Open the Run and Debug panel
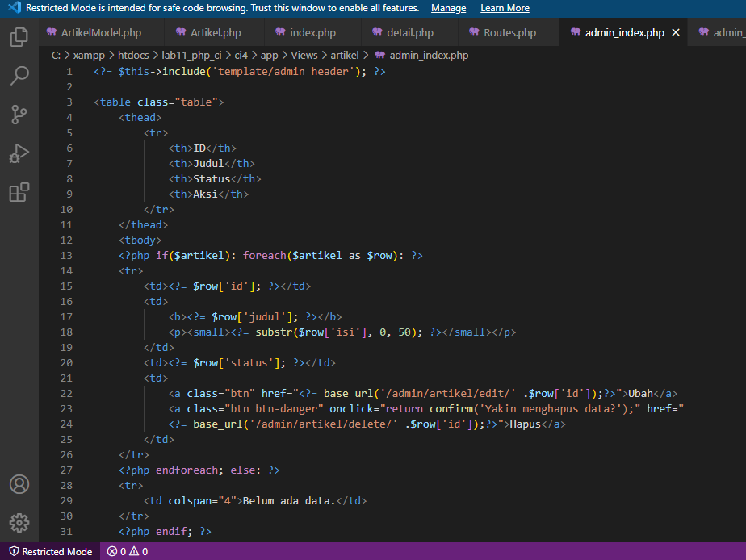746x560 pixels. click(x=19, y=153)
